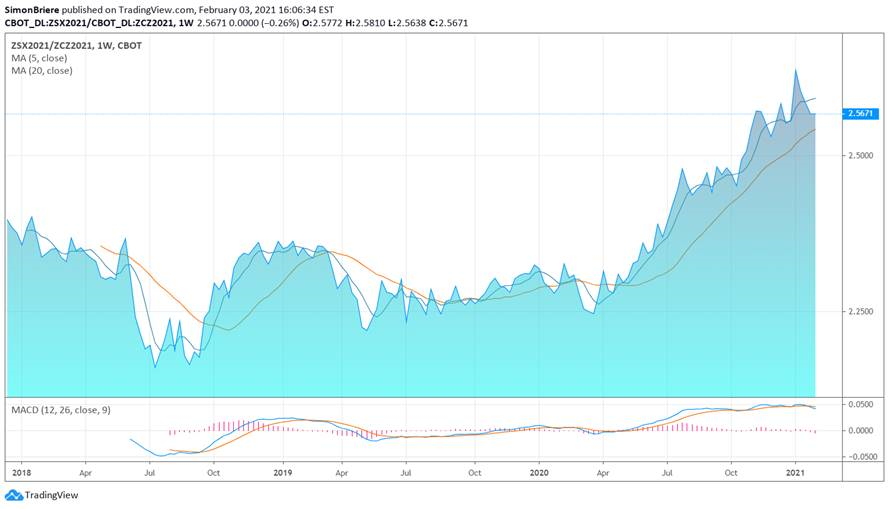The height and width of the screenshot is (509, 889).
Task: Click the 0.0500 MACD axis label
Action: click(862, 405)
